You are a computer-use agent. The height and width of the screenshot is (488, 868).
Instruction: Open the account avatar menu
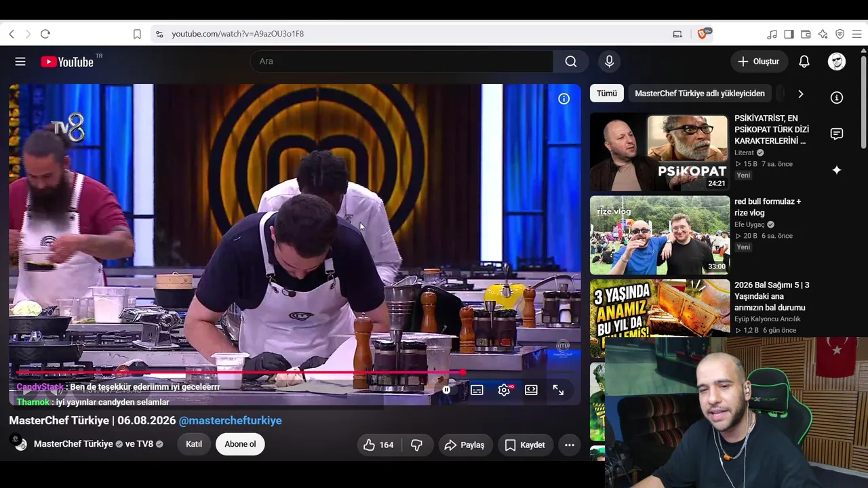pos(837,62)
